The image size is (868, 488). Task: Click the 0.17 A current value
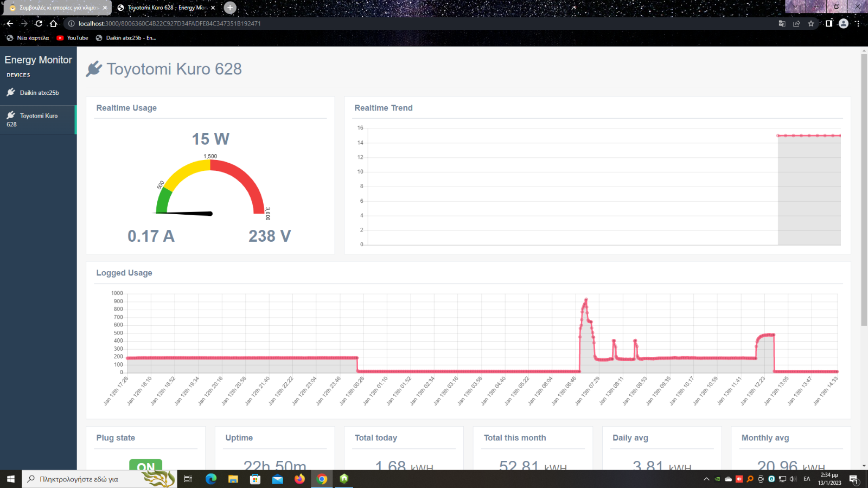(151, 236)
